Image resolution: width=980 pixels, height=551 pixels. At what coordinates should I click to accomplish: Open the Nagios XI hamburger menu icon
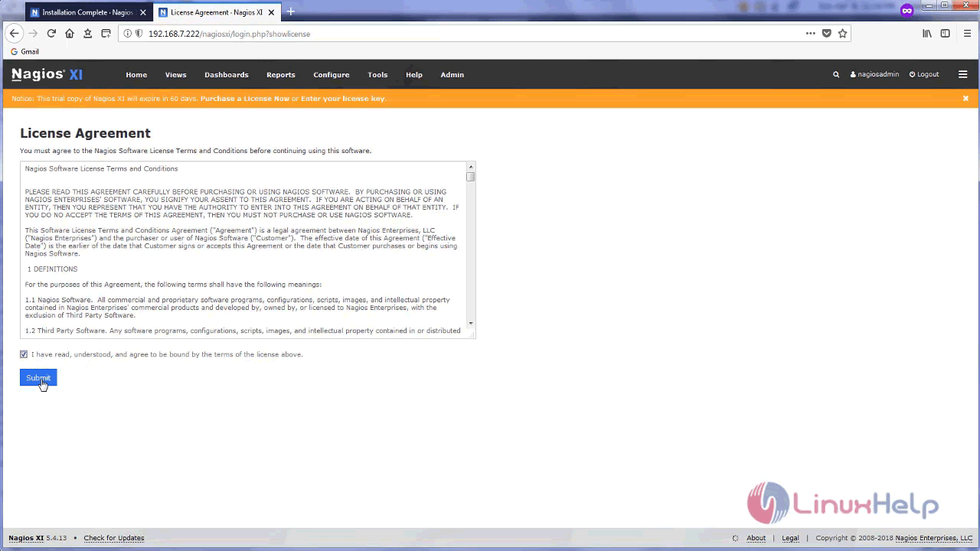[x=963, y=74]
